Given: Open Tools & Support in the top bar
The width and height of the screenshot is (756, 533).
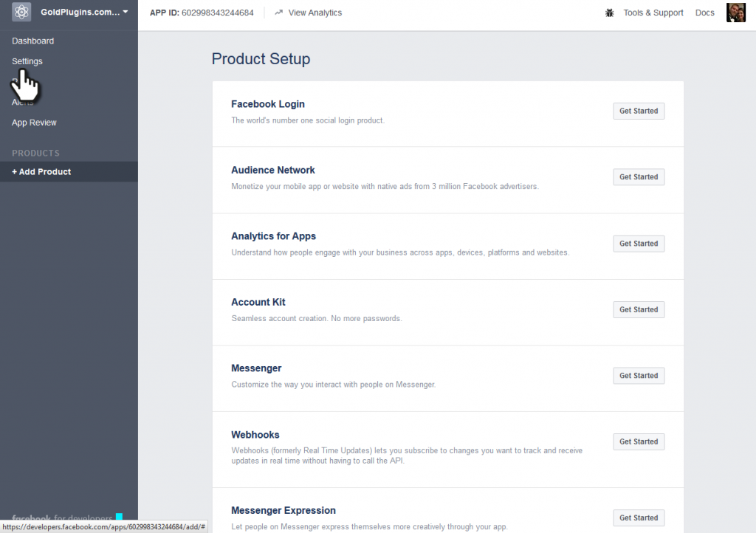Looking at the screenshot, I should coord(653,13).
